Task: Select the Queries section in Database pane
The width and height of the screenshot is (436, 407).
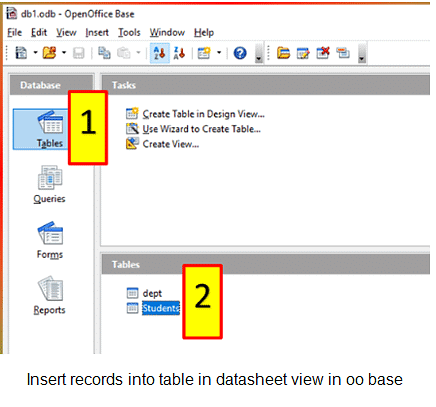Action: click(x=49, y=184)
